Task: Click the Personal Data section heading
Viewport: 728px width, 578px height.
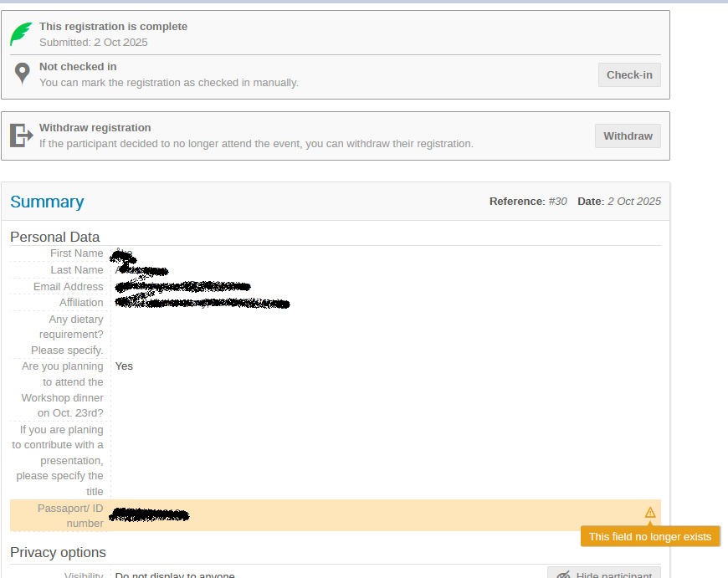Action: (x=54, y=237)
